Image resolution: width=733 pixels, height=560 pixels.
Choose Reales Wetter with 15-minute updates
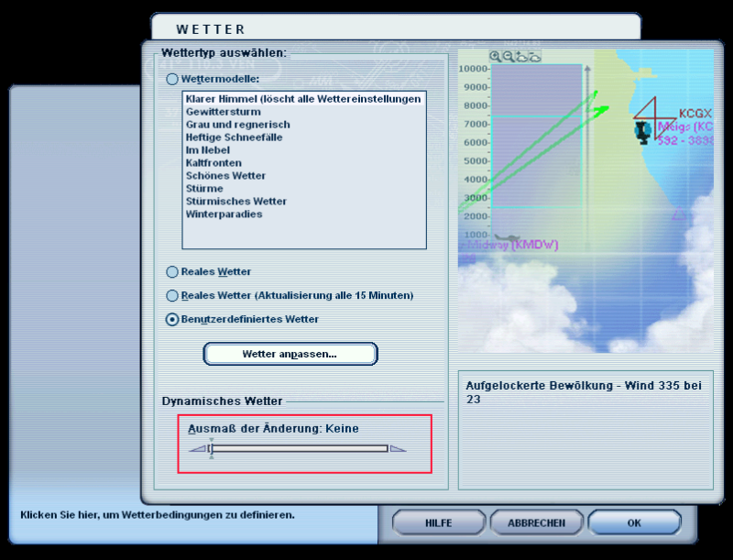[172, 296]
